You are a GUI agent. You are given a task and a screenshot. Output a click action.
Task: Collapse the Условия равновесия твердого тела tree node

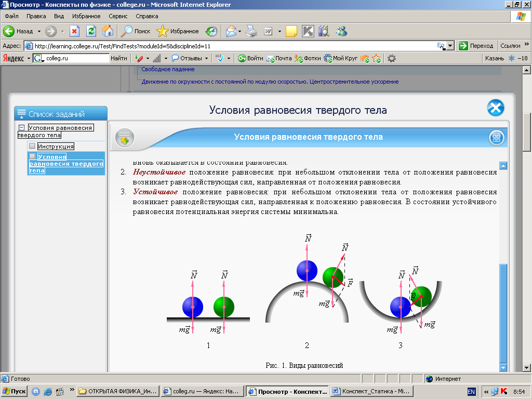(x=21, y=128)
